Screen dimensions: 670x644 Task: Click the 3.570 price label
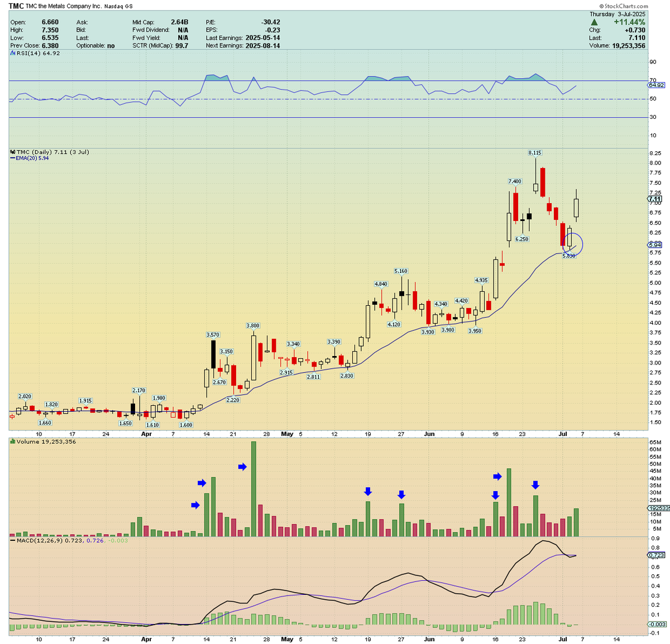pos(213,335)
